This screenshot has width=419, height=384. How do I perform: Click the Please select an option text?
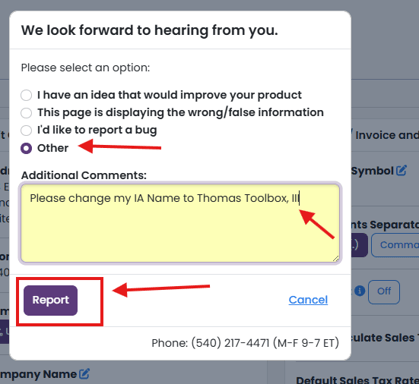85,68
